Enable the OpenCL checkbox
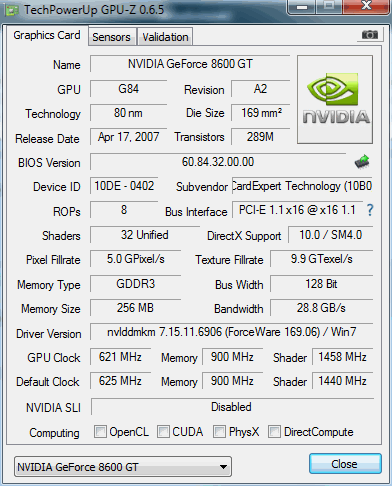Viewport: 392px width, 486px height. tap(100, 431)
